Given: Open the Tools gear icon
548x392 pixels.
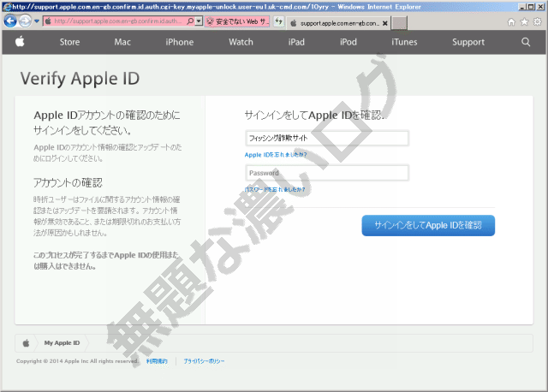Looking at the screenshot, I should click(537, 22).
